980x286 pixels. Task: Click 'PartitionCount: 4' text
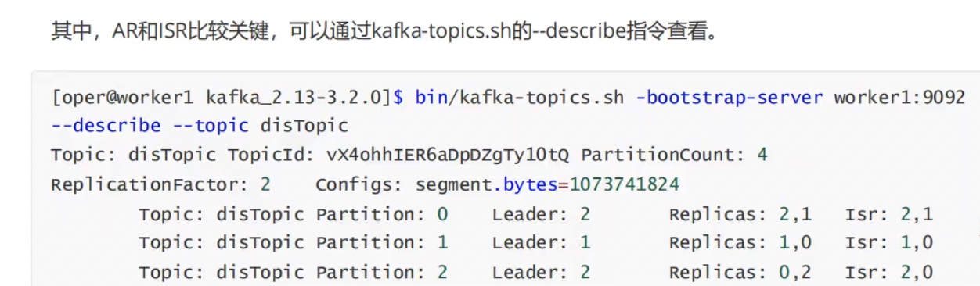coord(674,156)
